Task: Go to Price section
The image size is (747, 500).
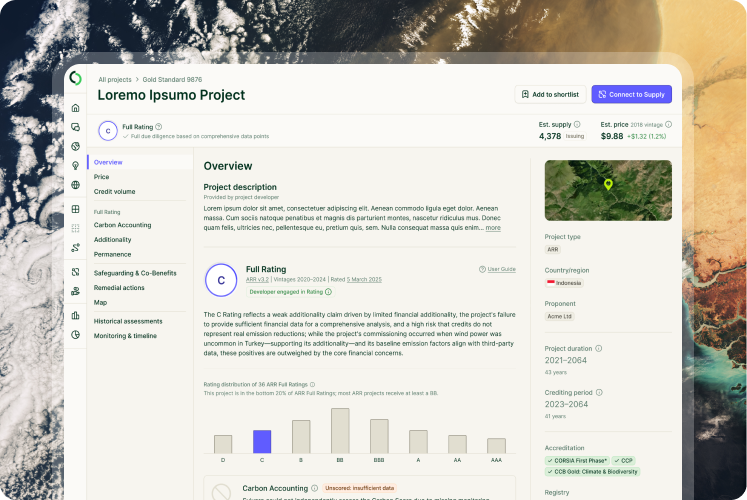Action: [101, 177]
